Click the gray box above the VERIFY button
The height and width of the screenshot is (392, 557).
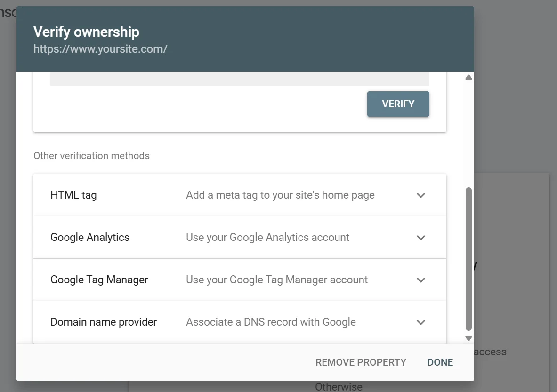tap(240, 79)
